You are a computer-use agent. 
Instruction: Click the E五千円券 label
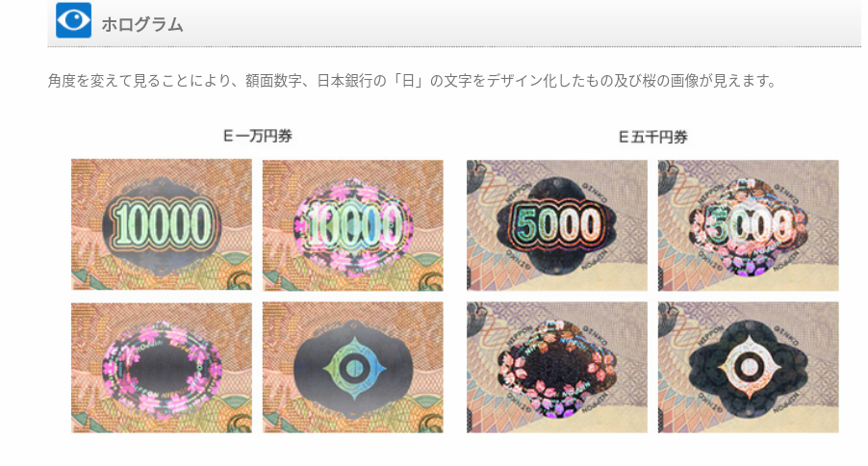652,137
